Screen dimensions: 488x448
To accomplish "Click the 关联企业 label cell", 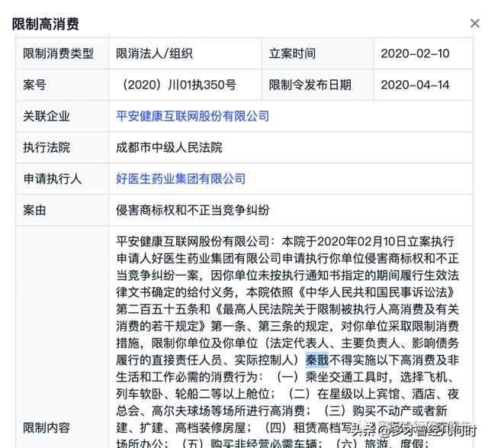I will click(x=63, y=116).
